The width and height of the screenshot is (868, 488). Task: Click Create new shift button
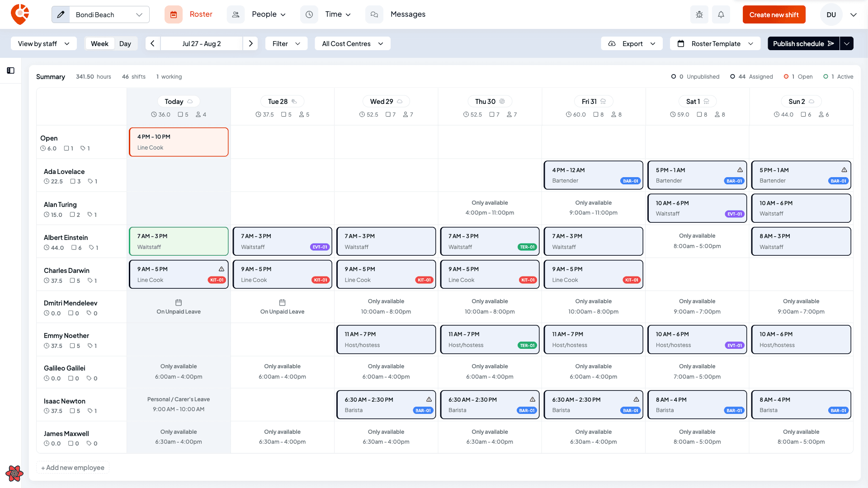(774, 14)
